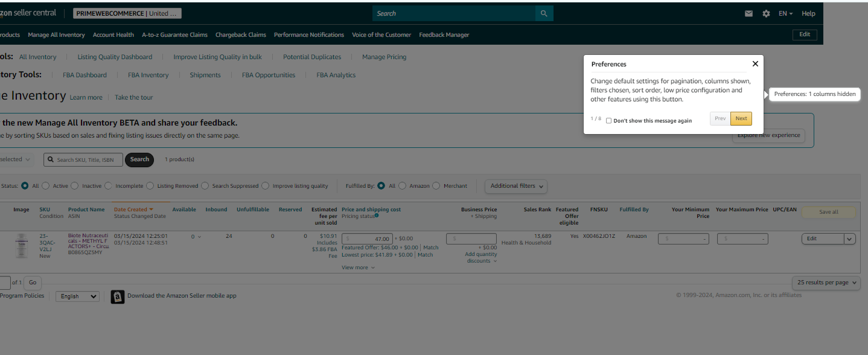The image size is (868, 355).
Task: Click the Save all button
Action: [x=829, y=212]
